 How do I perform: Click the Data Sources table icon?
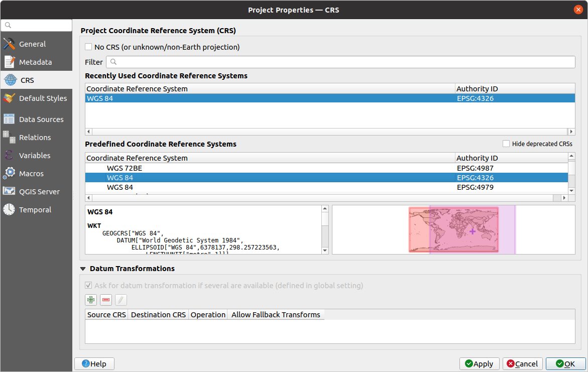[x=9, y=119]
